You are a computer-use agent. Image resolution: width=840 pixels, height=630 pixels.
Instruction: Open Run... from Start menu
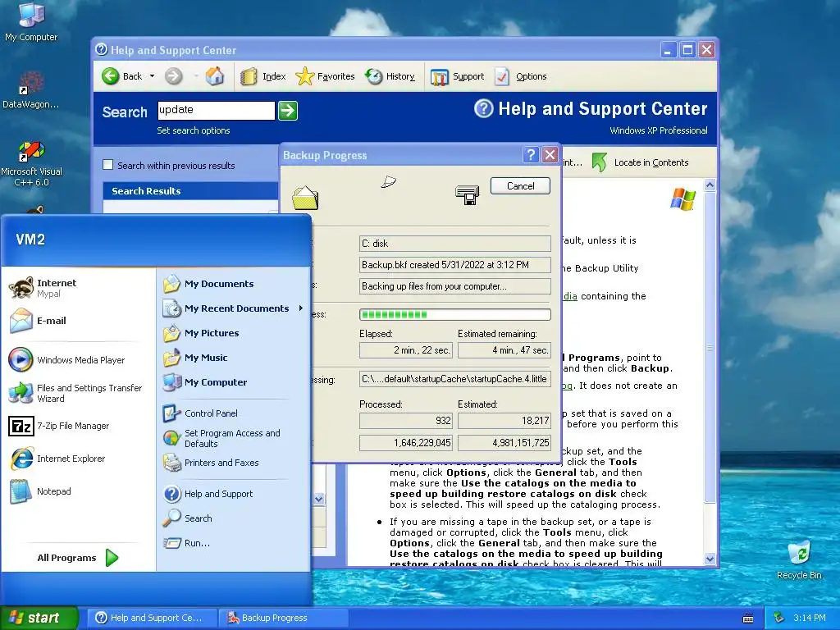233,543
